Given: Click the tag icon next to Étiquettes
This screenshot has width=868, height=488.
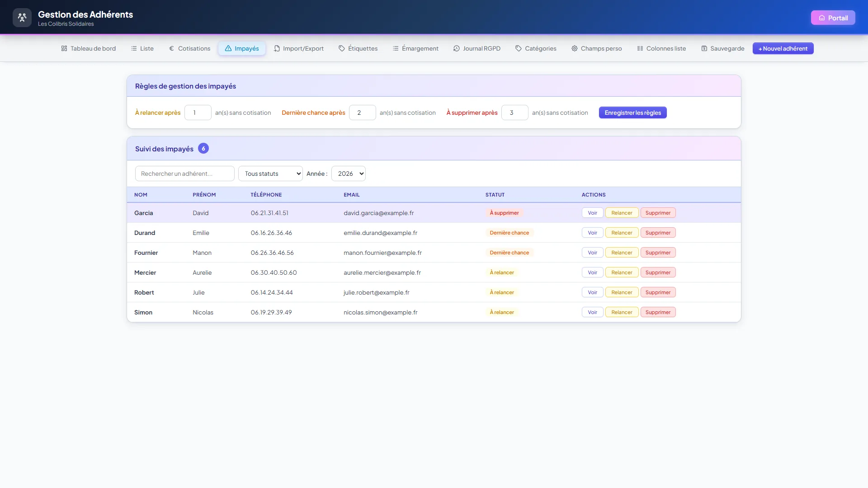Looking at the screenshot, I should pyautogui.click(x=342, y=48).
